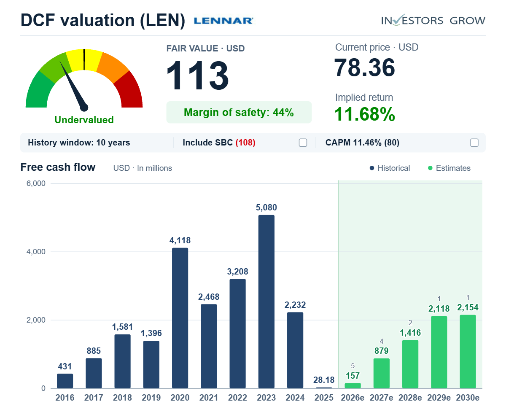Click the 2019 bar valued 1,396
The image size is (506, 420).
pyautogui.click(x=151, y=364)
